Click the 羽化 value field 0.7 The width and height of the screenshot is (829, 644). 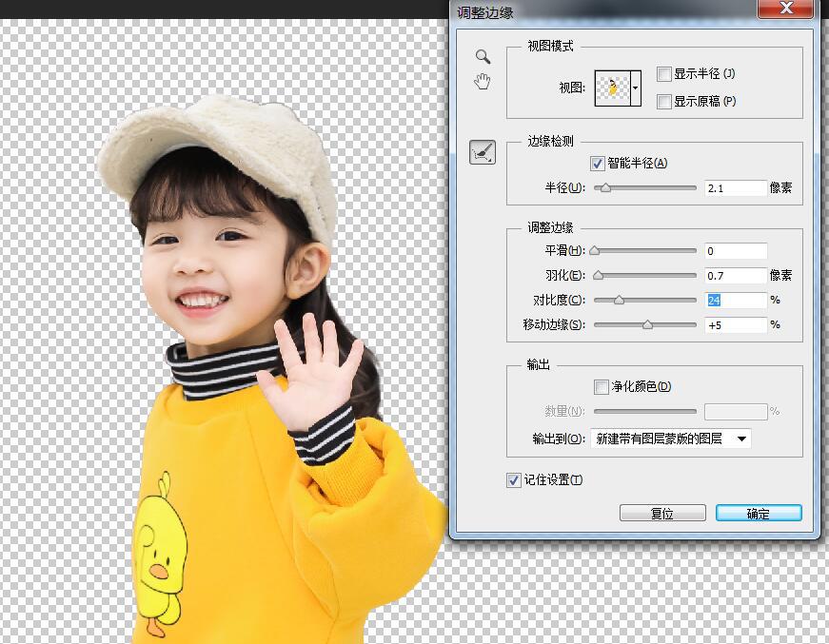coord(736,275)
